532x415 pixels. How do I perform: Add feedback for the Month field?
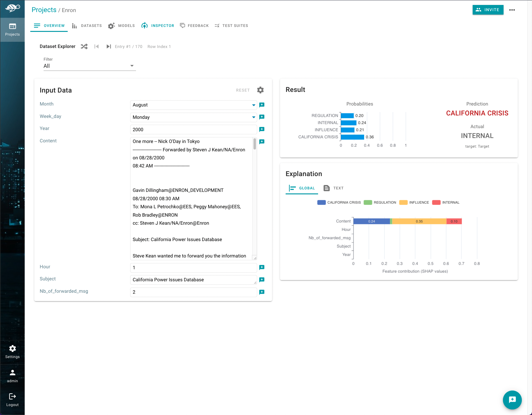(x=262, y=105)
